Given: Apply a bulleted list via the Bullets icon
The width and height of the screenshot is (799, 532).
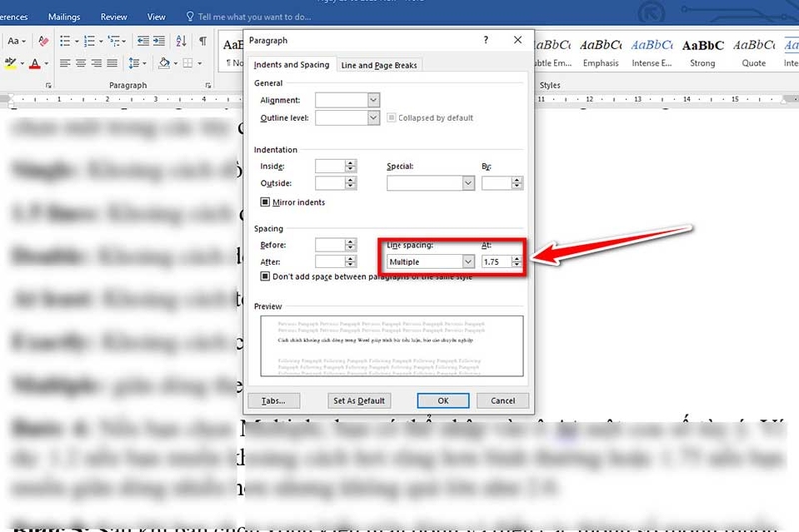Looking at the screenshot, I should click(65, 41).
